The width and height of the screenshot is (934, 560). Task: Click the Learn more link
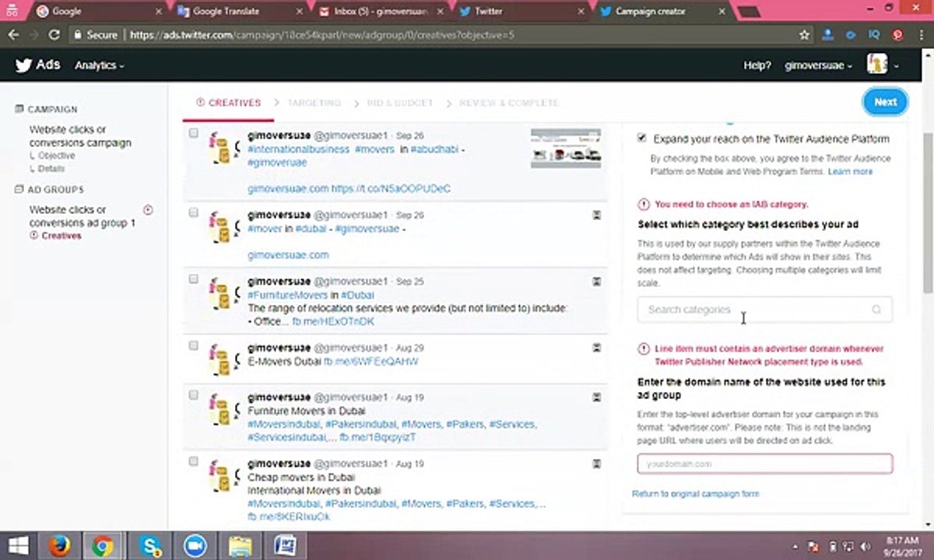(x=850, y=171)
